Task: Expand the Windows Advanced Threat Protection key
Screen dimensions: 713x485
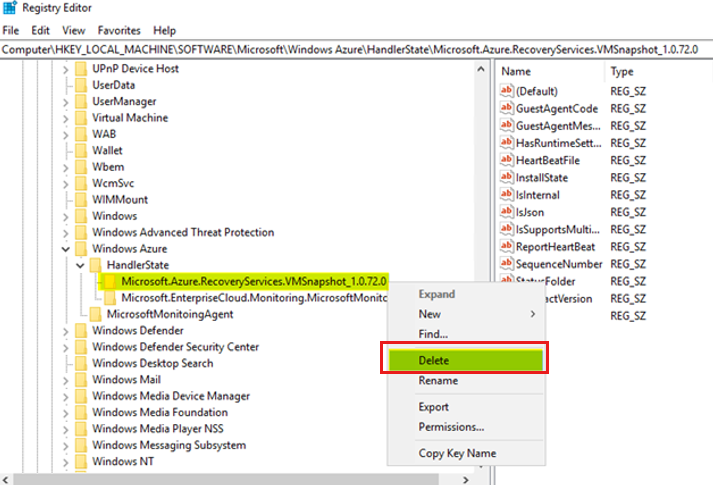Action: 65,233
